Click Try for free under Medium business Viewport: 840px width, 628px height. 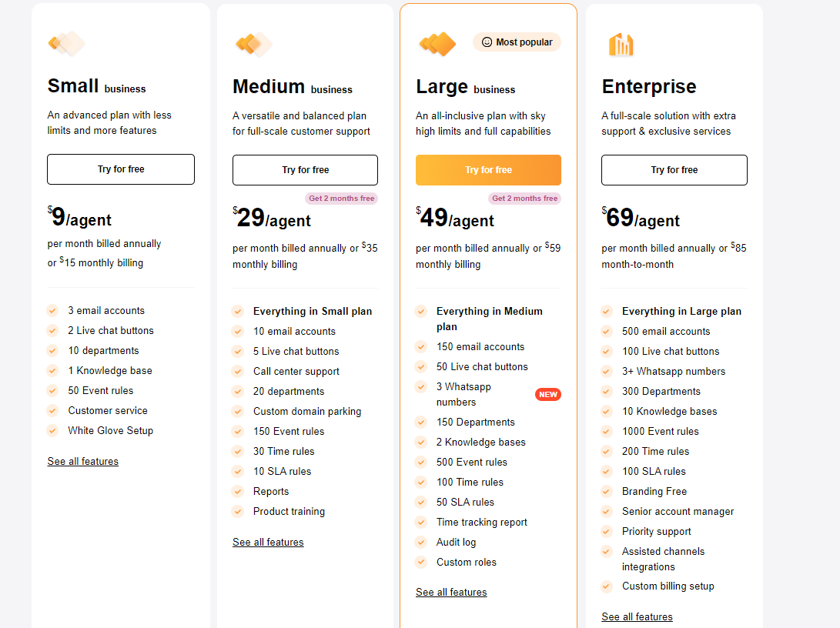click(306, 170)
